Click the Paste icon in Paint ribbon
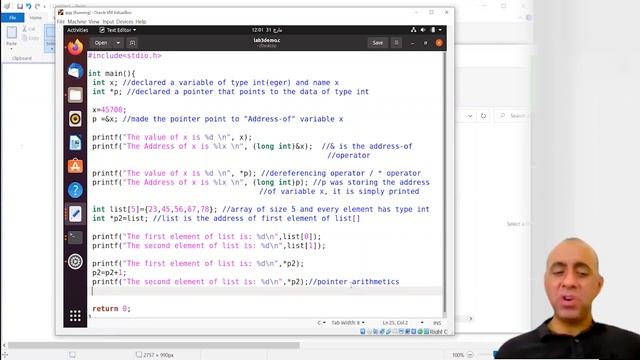The width and height of the screenshot is (640, 360). point(11,32)
